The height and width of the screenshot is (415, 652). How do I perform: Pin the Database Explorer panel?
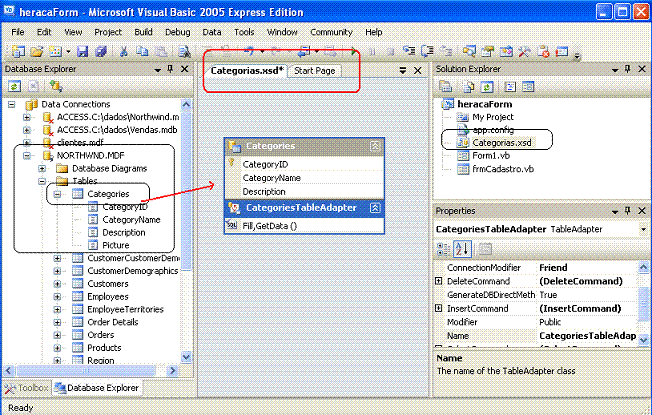coord(170,69)
